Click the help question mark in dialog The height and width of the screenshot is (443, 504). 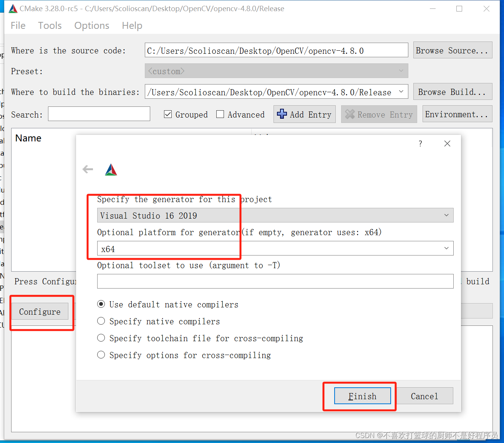tap(420, 143)
